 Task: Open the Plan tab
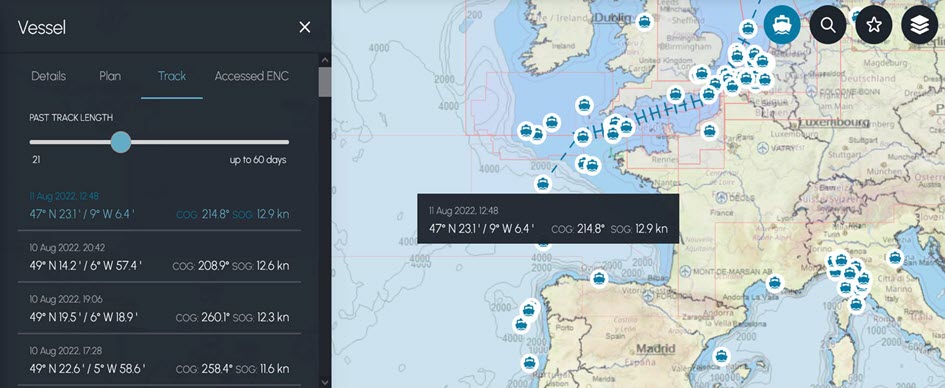110,76
